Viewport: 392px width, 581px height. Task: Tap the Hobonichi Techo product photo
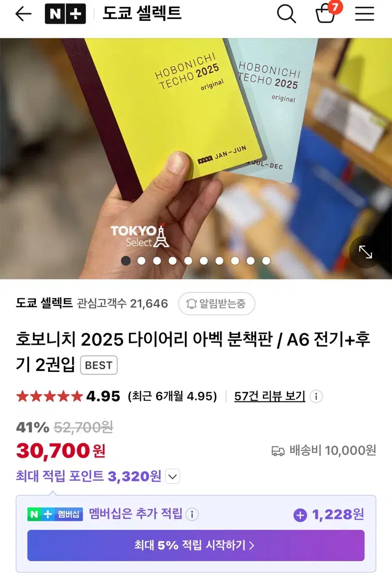[196, 158]
